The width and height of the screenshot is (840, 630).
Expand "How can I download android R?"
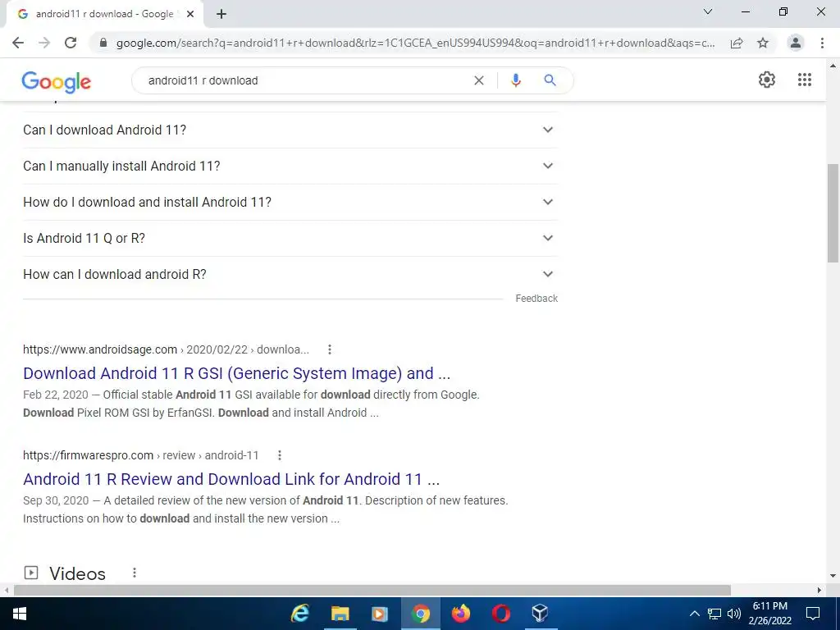point(290,274)
